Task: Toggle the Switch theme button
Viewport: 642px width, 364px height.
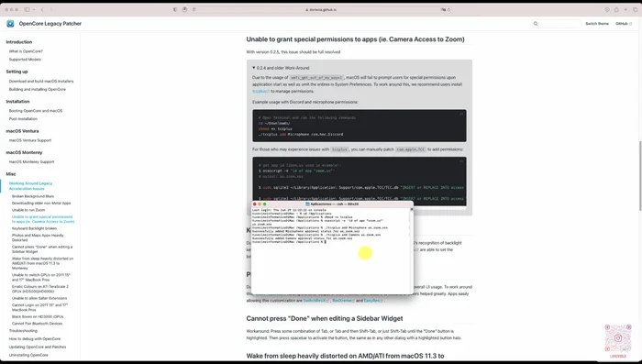Action: pos(597,24)
